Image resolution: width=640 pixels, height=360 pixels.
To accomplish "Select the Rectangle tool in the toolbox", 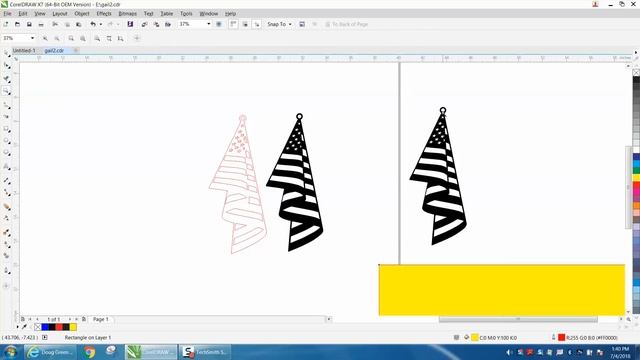I will (x=7, y=129).
